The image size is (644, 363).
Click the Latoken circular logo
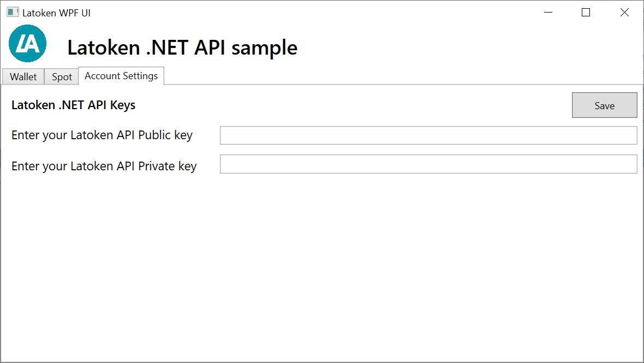(x=27, y=43)
